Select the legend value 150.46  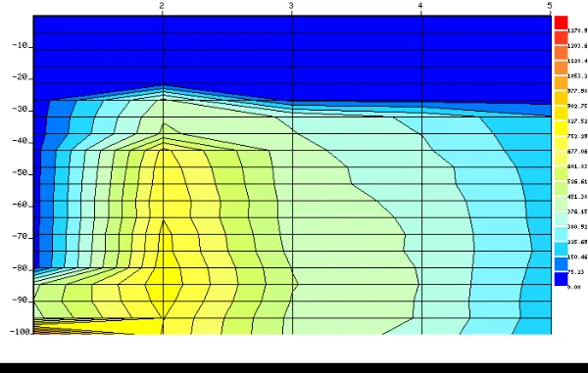pos(577,257)
